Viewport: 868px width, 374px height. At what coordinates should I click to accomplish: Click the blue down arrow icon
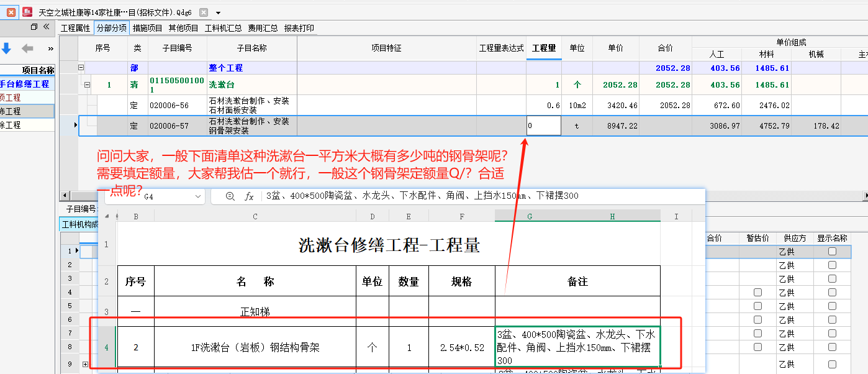tap(6, 48)
